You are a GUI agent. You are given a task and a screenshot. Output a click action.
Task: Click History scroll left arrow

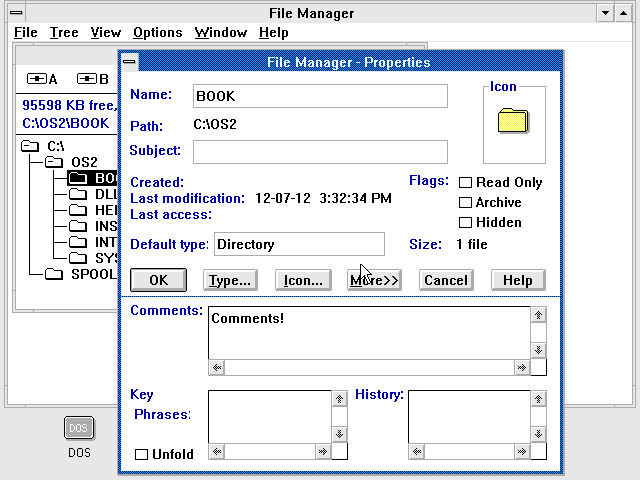pyautogui.click(x=417, y=451)
